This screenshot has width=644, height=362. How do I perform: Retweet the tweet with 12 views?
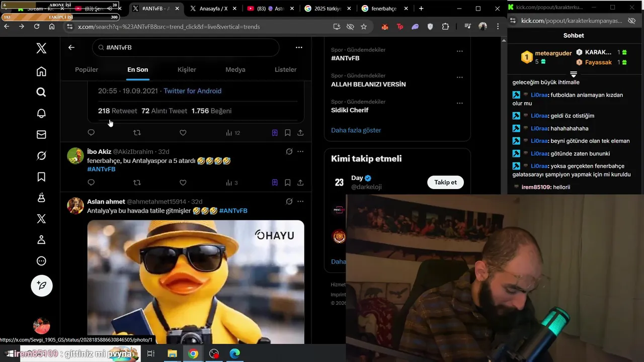(x=137, y=133)
